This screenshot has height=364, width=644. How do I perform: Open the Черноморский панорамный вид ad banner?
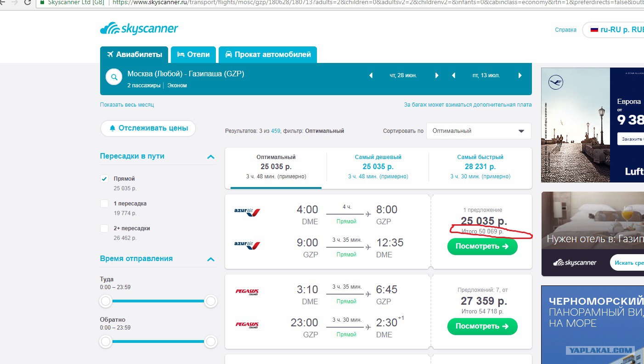pos(593,324)
